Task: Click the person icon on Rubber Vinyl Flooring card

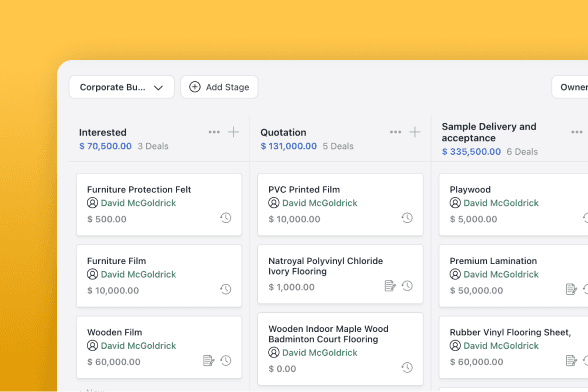Action: coord(455,345)
